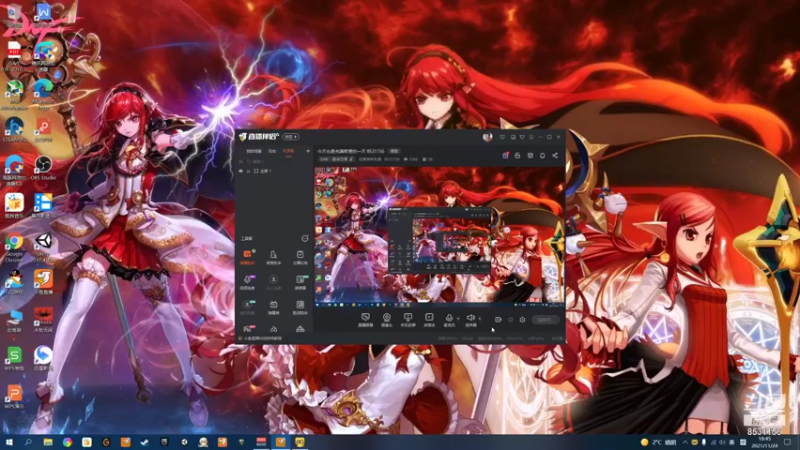Screen dimensions: 800x450
Task: Open taskbar search magnifier
Action: pos(28,442)
